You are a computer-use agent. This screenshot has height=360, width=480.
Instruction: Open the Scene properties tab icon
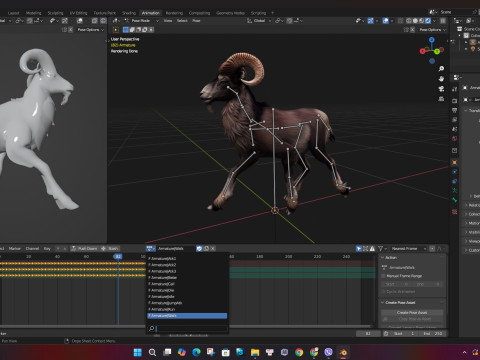click(454, 129)
